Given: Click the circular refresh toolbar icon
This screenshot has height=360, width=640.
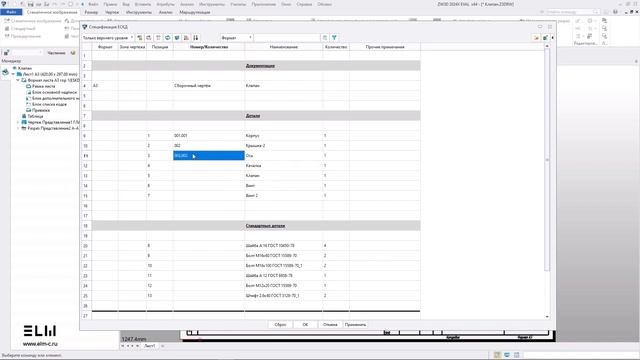Looking at the screenshot, I should tap(168, 38).
